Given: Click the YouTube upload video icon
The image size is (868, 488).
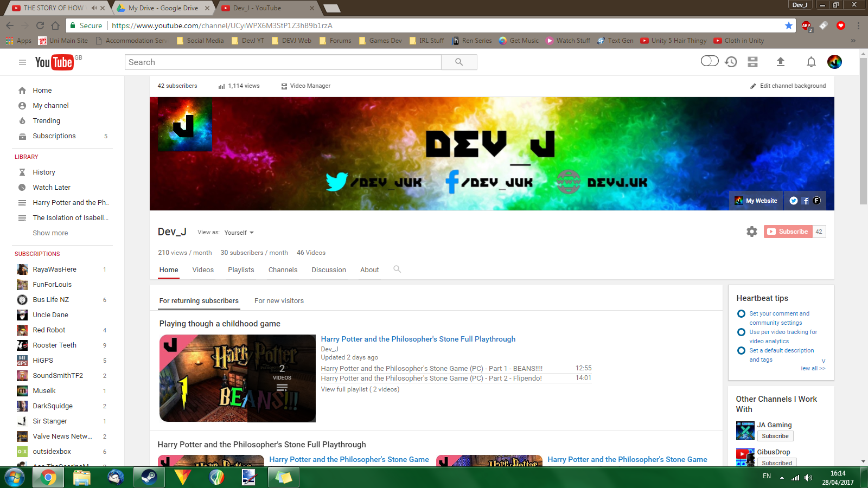Looking at the screenshot, I should (x=781, y=62).
